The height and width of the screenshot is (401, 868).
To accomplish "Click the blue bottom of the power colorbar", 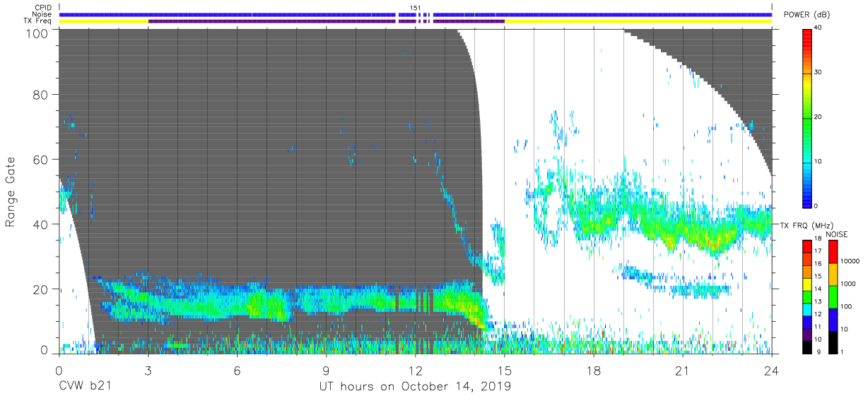I will click(x=807, y=194).
